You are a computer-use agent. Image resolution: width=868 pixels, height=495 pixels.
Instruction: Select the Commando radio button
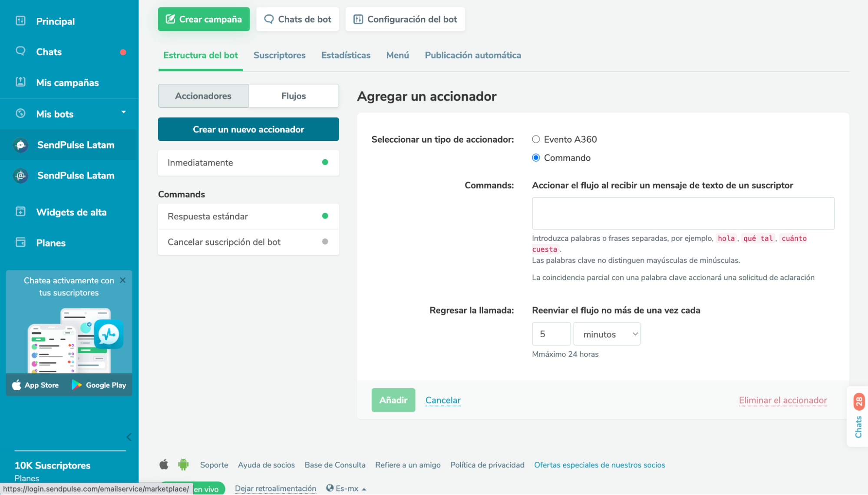point(536,157)
